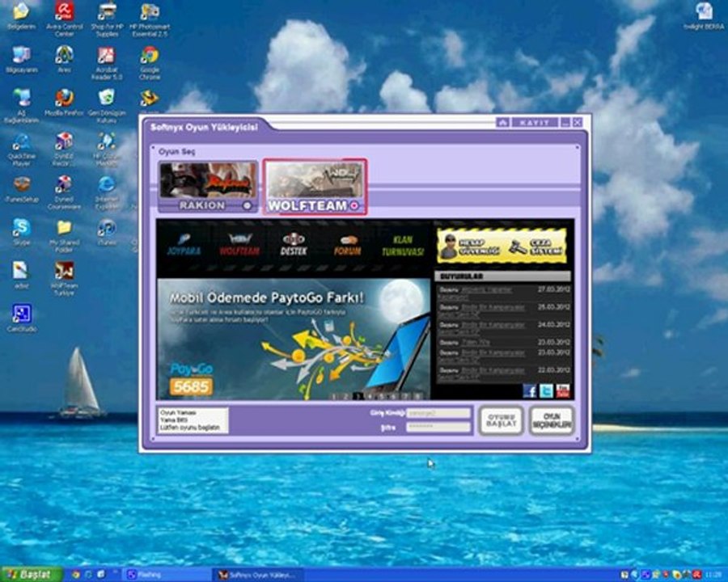Launch Ares from the desktop

click(x=64, y=59)
